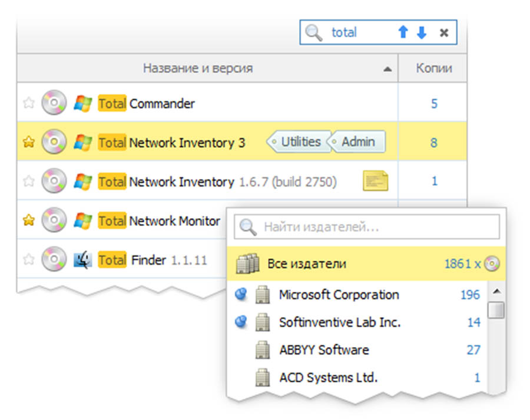Select ACD Systems Ltd. publisher entry
The height and width of the screenshot is (420, 530).
pyautogui.click(x=328, y=377)
